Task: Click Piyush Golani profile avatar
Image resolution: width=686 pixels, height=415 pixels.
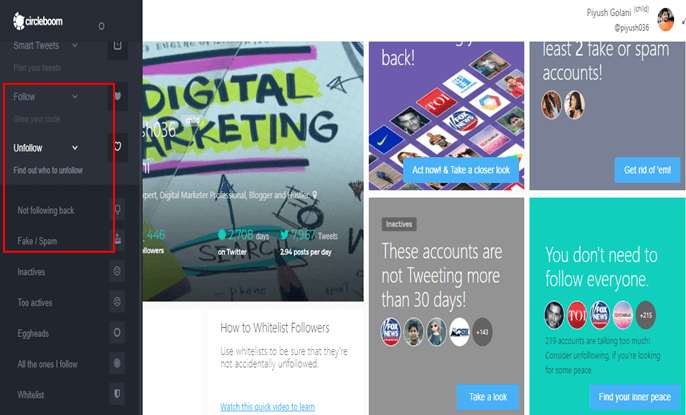Action: click(665, 20)
